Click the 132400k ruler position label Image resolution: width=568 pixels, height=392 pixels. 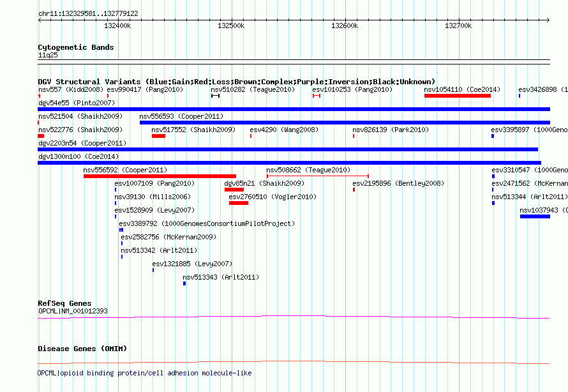117,26
